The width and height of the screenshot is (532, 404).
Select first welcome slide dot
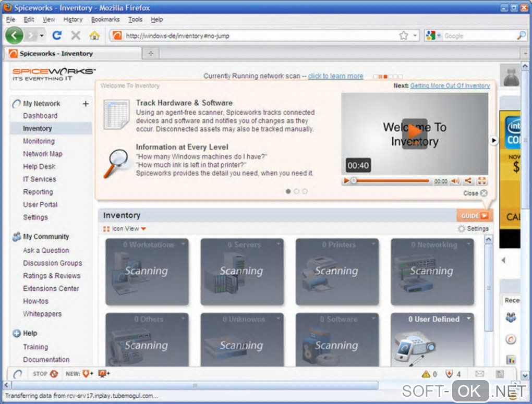pyautogui.click(x=288, y=191)
